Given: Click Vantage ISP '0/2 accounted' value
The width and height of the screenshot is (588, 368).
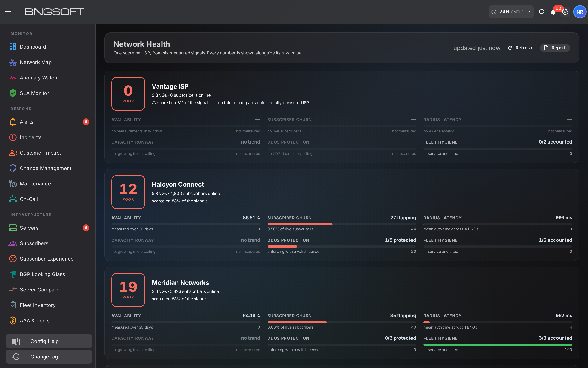Looking at the screenshot, I should tap(555, 142).
